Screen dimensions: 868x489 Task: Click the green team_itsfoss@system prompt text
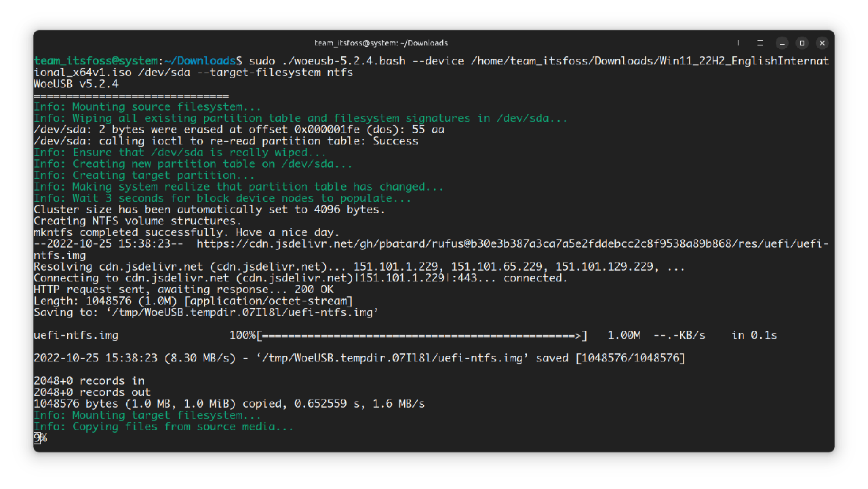click(96, 61)
